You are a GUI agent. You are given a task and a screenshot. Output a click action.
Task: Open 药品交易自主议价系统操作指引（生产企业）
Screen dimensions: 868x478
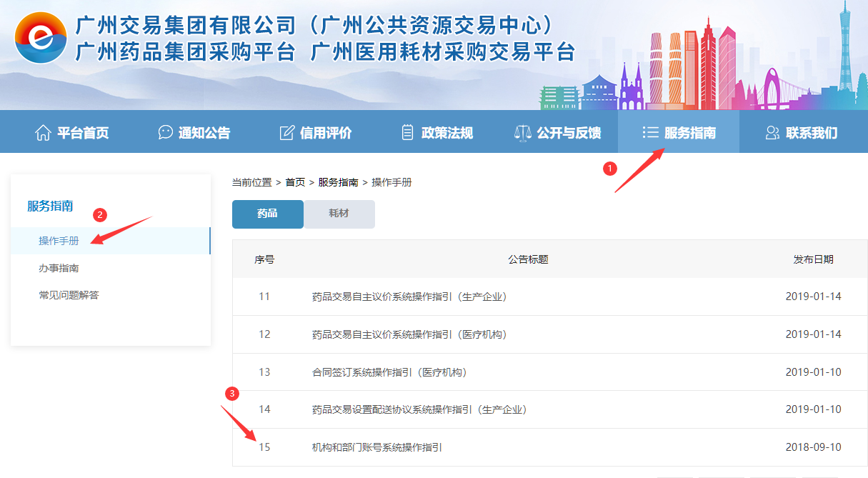409,297
